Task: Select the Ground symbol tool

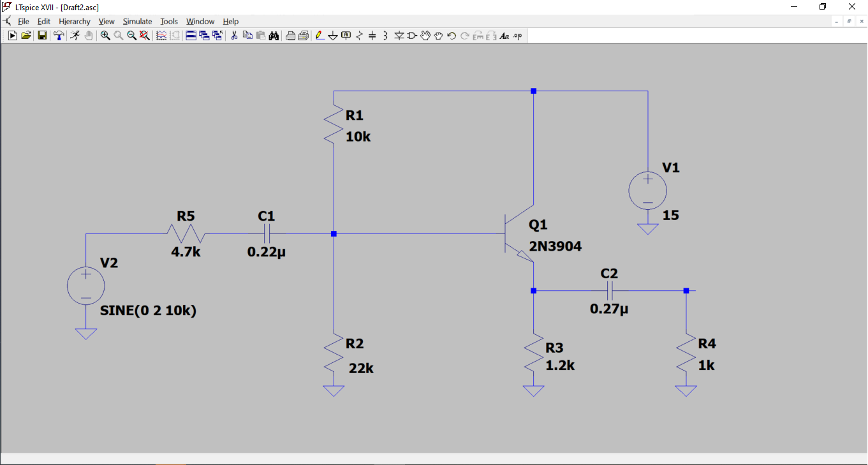Action: [x=332, y=35]
